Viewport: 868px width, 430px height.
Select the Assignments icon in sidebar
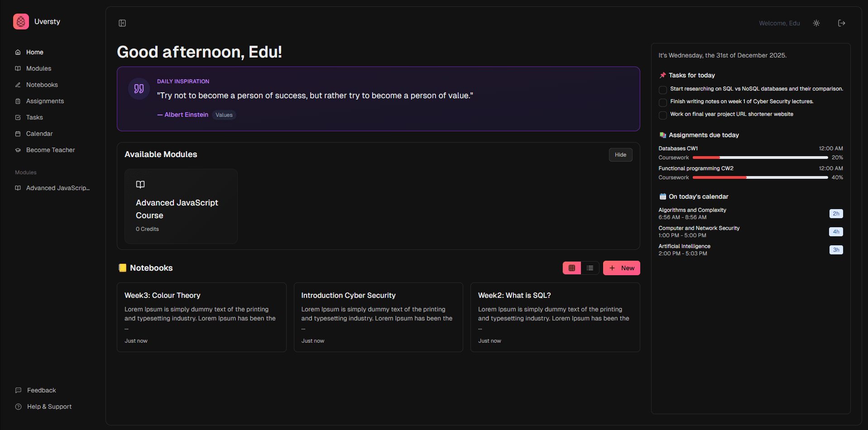[17, 101]
